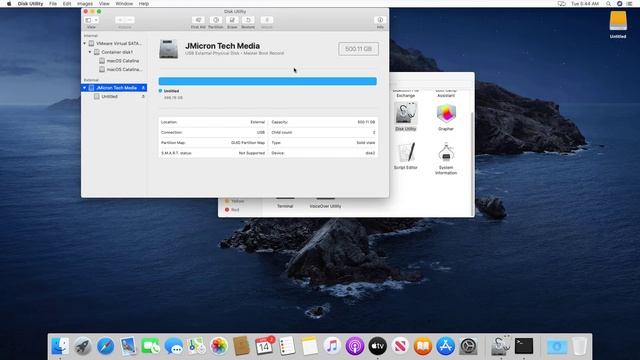Click the 500.11 GB capacity box
The image size is (640, 360).
[x=358, y=49]
